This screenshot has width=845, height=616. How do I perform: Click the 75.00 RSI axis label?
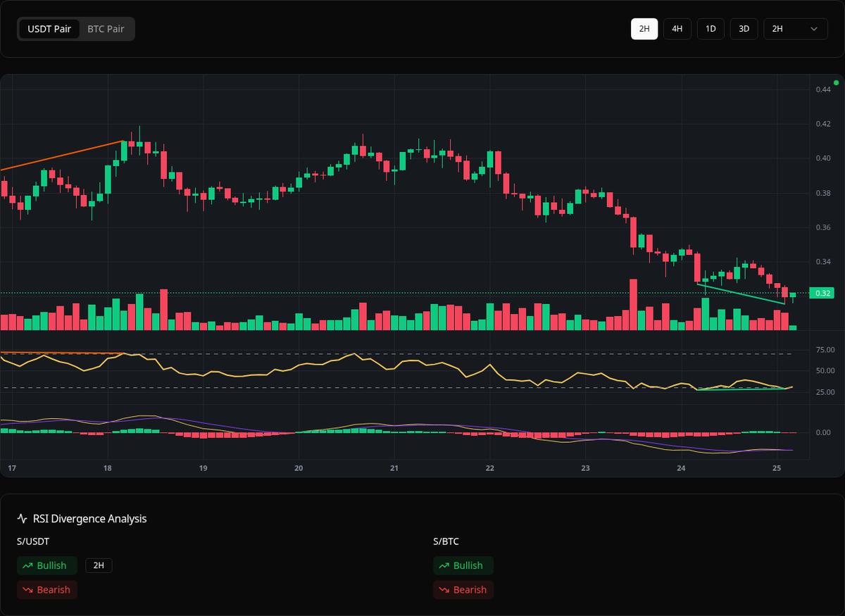tap(825, 349)
